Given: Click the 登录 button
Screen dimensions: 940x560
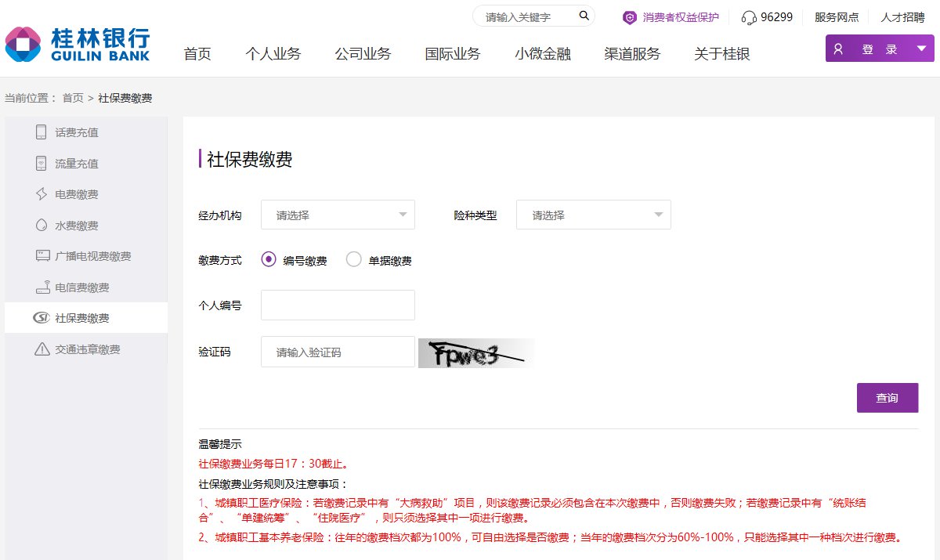Looking at the screenshot, I should pyautogui.click(x=879, y=49).
